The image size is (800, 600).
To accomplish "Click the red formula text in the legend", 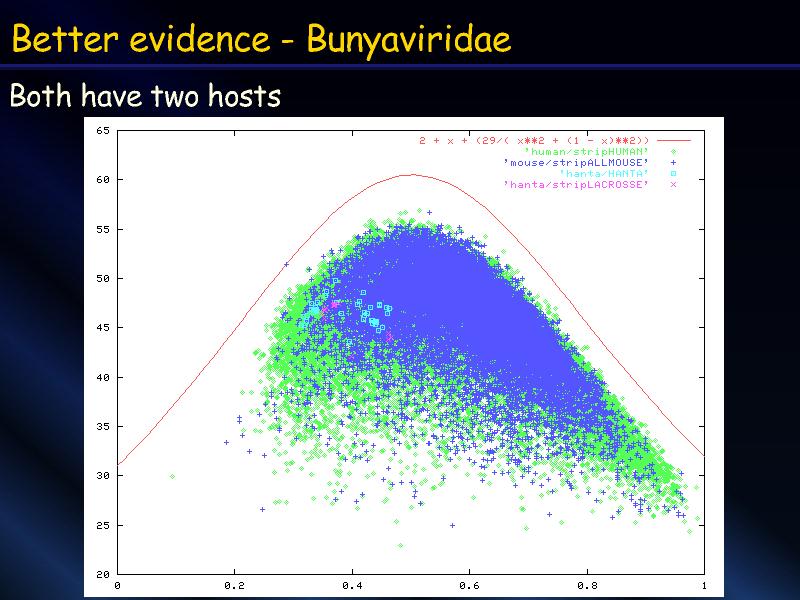I will [x=534, y=140].
